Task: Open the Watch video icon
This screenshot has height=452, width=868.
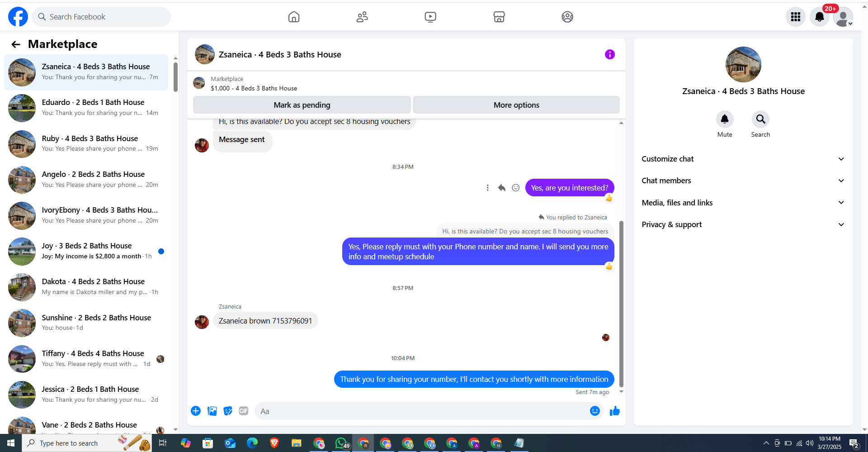Action: (x=430, y=17)
